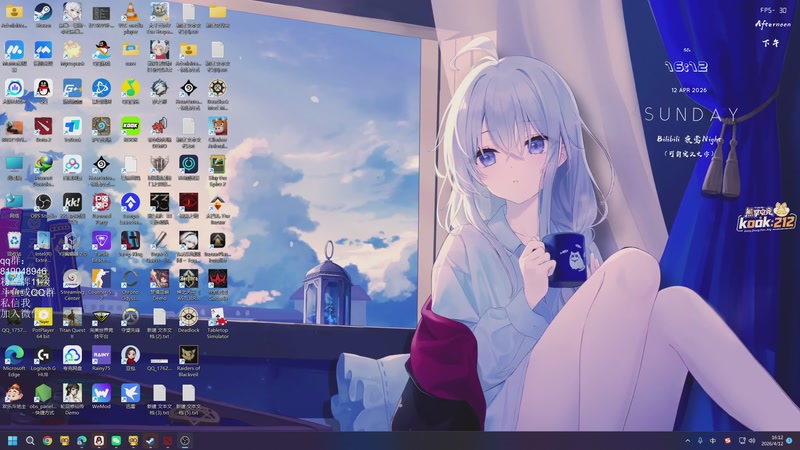Open Google Chrome from the taskbar
800x450 pixels.
pyautogui.click(x=47, y=440)
